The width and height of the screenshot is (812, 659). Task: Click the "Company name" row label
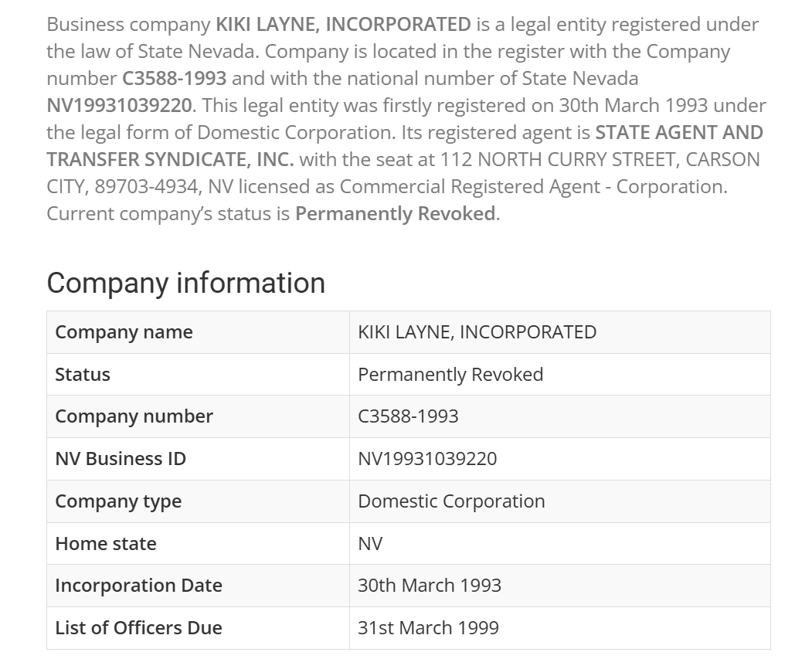coord(124,332)
